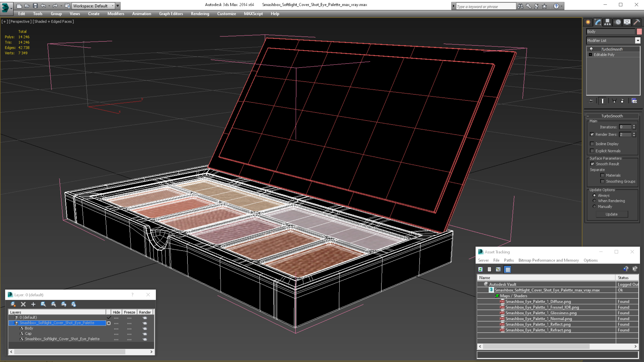The image size is (644, 362).
Task: Select the Always update radio button
Action: [594, 195]
